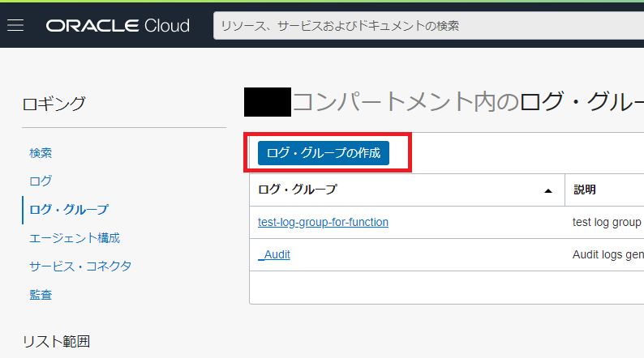
Task: Click the Oracle Cloud logo
Action: [x=118, y=25]
